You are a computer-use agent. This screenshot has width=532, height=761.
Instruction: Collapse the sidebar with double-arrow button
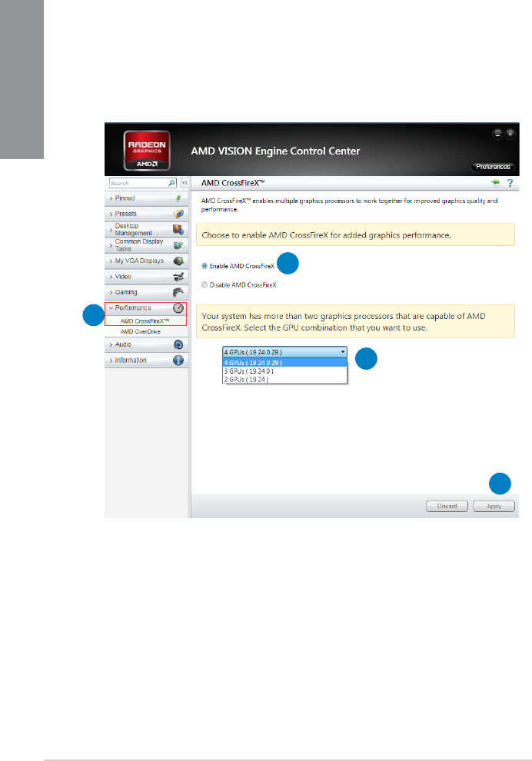point(185,183)
